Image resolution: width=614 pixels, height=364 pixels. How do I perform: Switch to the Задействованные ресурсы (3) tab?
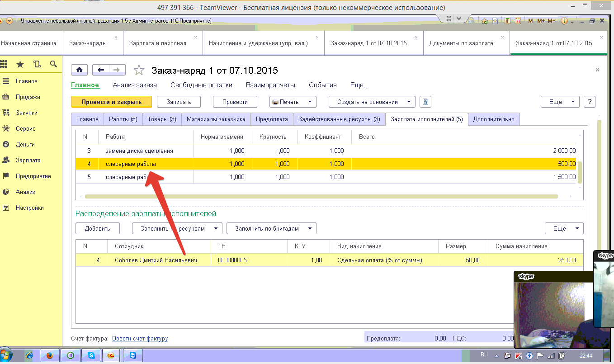tap(339, 119)
